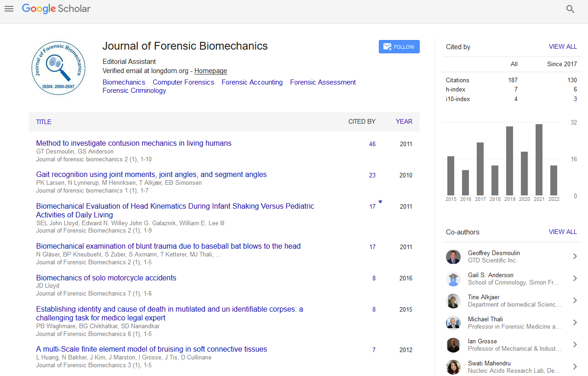Open 'Biomechanical examination of blunt trauma' article
588x376 pixels.
point(168,246)
